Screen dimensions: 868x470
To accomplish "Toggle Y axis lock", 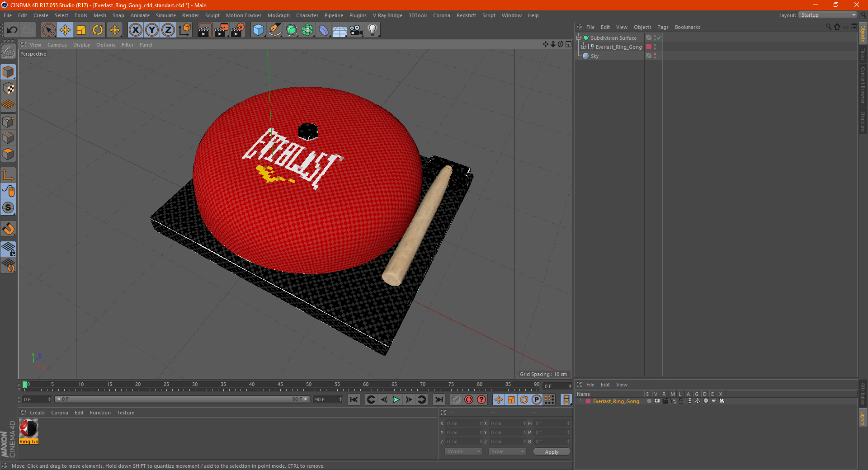I will [x=152, y=30].
